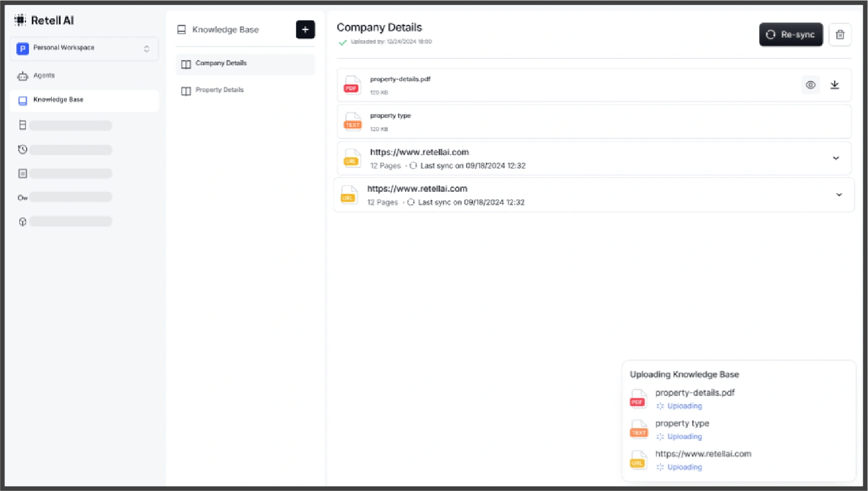Download the property-details.pdf file

click(x=835, y=84)
